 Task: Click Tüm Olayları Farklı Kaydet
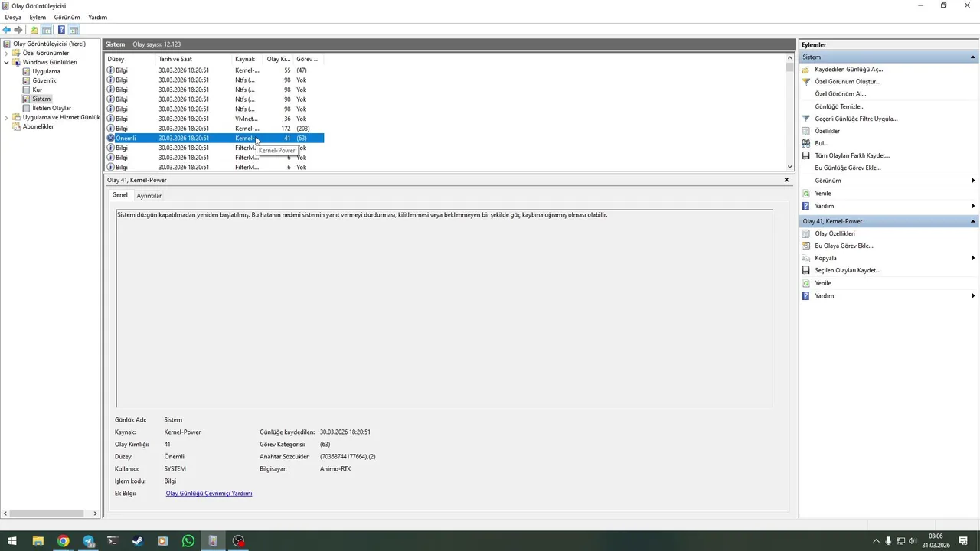(852, 155)
